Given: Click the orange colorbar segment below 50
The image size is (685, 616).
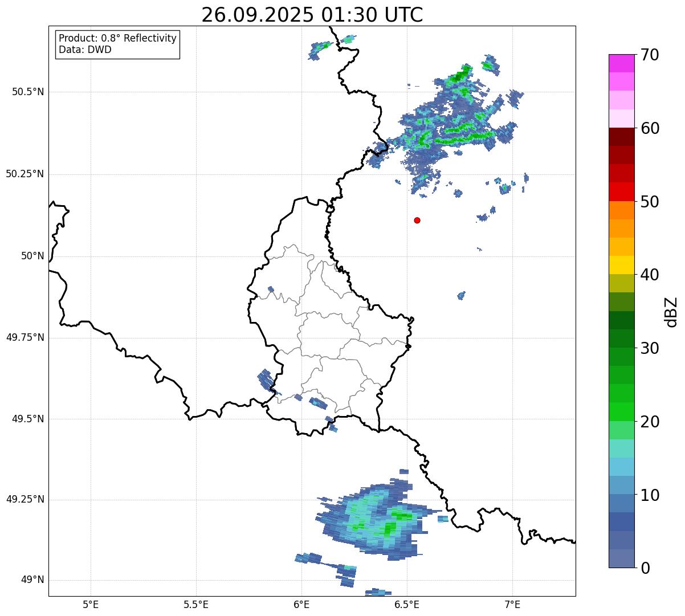Looking at the screenshot, I should click(x=622, y=210).
